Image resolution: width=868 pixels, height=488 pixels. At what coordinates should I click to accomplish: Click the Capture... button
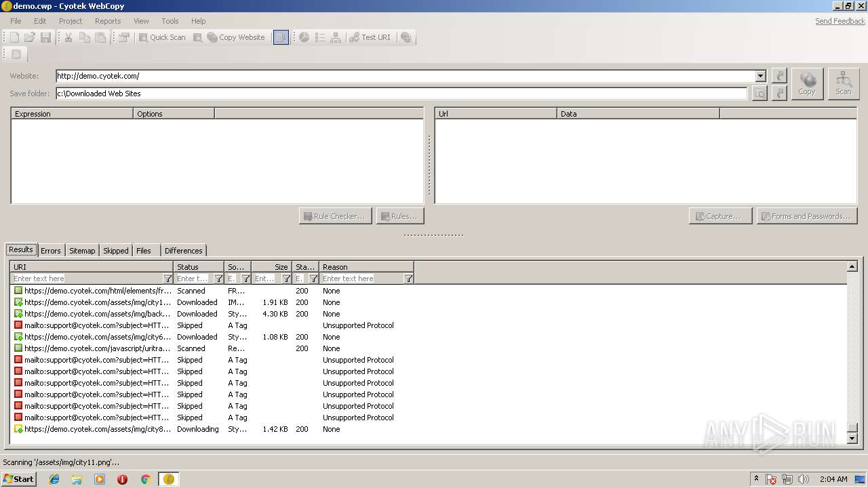coord(720,216)
